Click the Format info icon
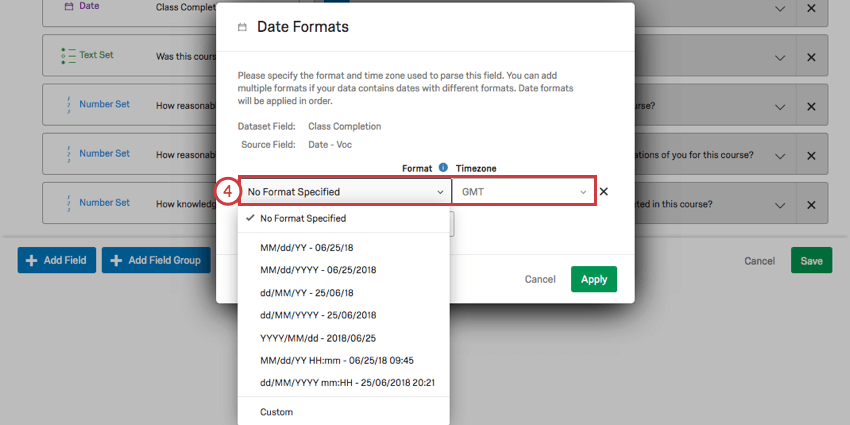This screenshot has width=850, height=425. (x=443, y=168)
